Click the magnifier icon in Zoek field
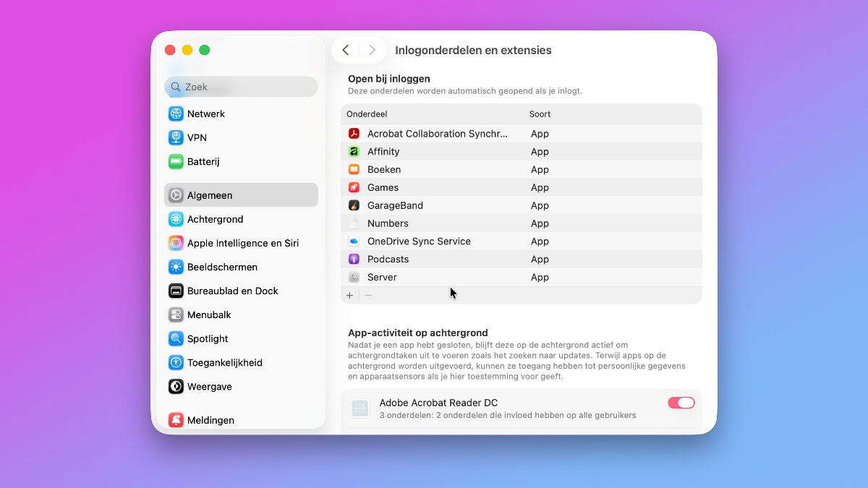Image resolution: width=868 pixels, height=488 pixels. pos(176,87)
